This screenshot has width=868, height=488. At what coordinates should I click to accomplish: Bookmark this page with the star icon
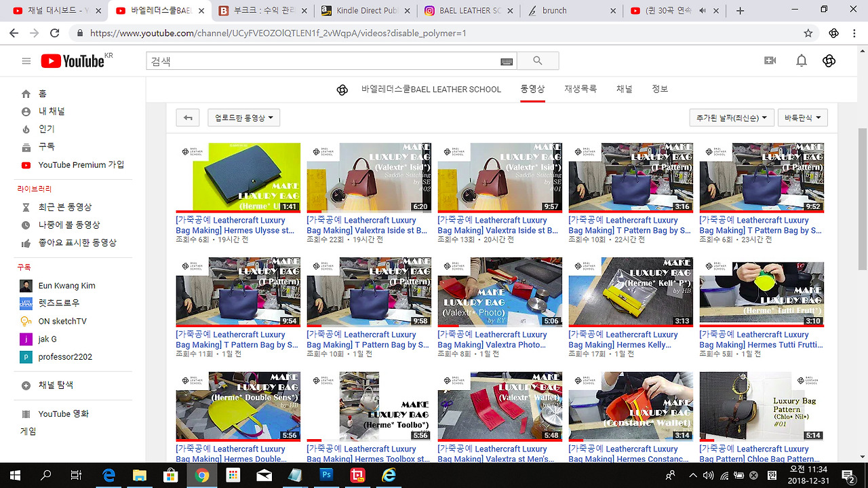(808, 33)
